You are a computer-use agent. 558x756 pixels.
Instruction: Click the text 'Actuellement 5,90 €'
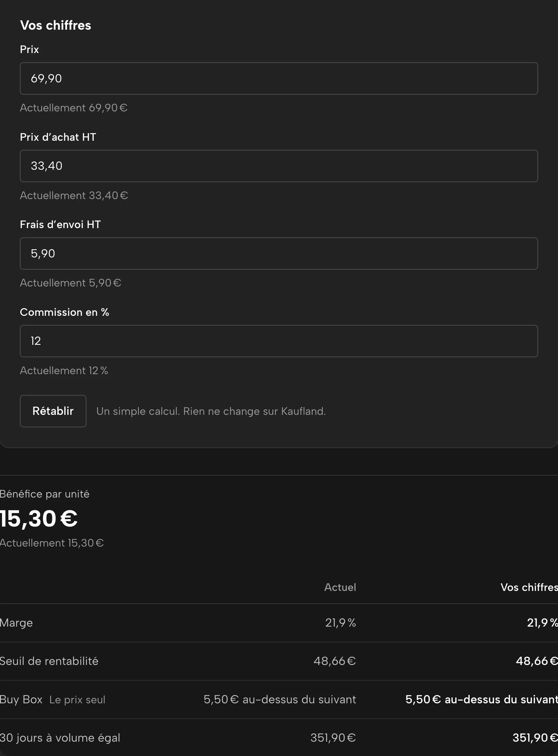tap(71, 283)
